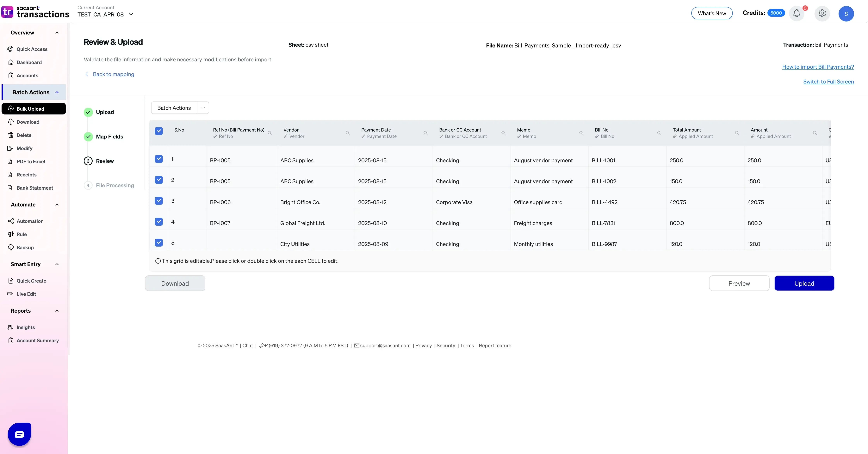
Task: Search the Bill No column
Action: pos(659,133)
